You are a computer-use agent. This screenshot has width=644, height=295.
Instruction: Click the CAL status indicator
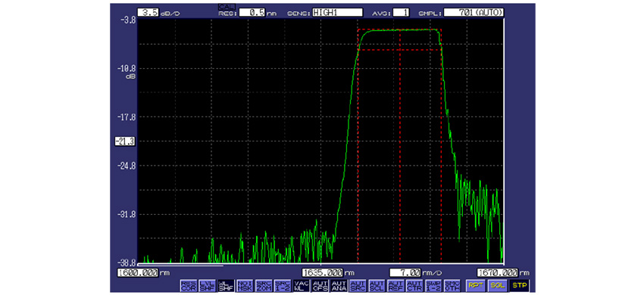click(227, 6)
